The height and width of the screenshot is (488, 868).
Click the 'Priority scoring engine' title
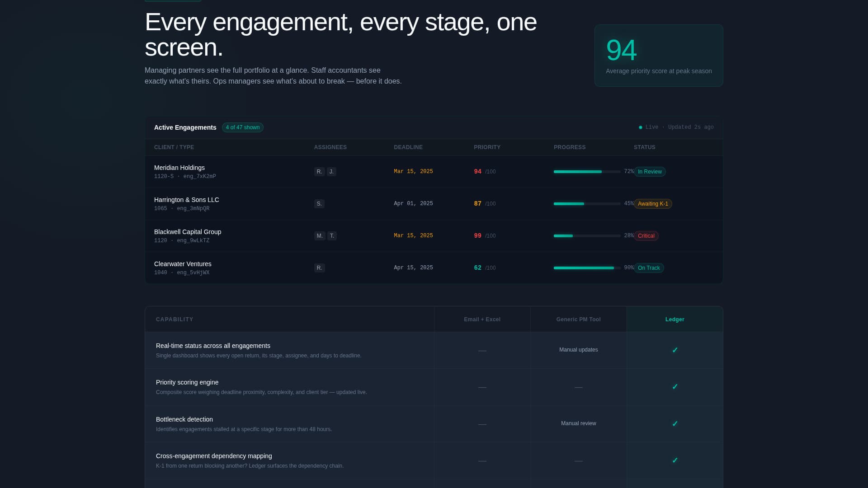[187, 382]
